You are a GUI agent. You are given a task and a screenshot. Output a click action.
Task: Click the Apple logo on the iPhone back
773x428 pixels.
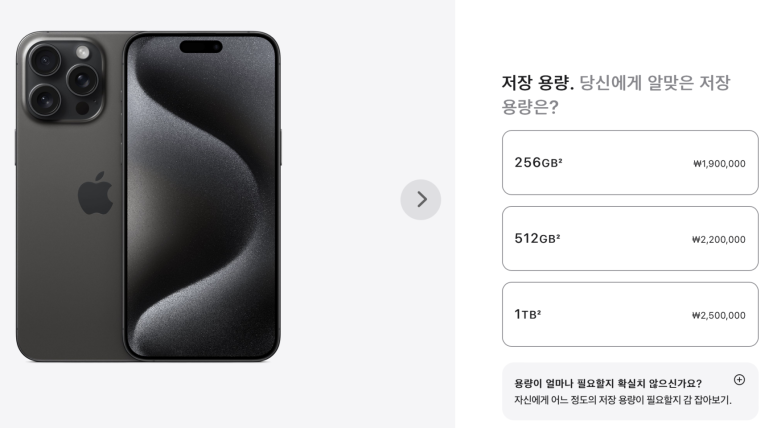[x=95, y=193]
